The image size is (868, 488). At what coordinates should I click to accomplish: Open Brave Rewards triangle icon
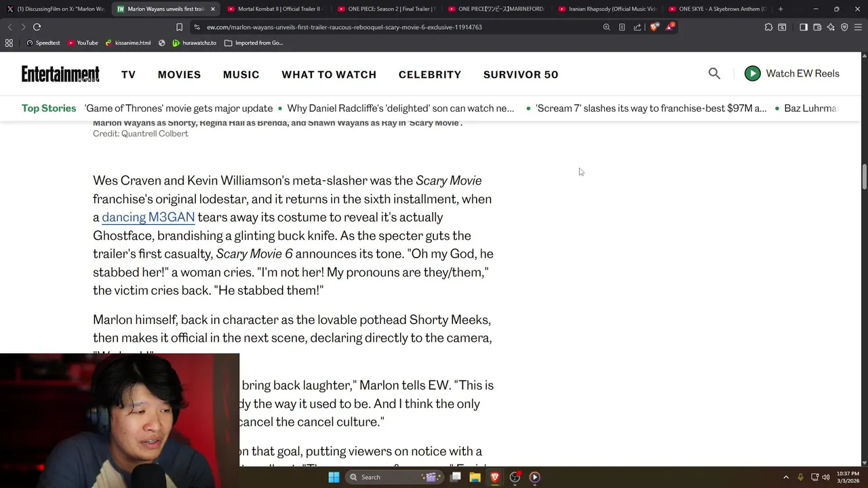pos(670,27)
